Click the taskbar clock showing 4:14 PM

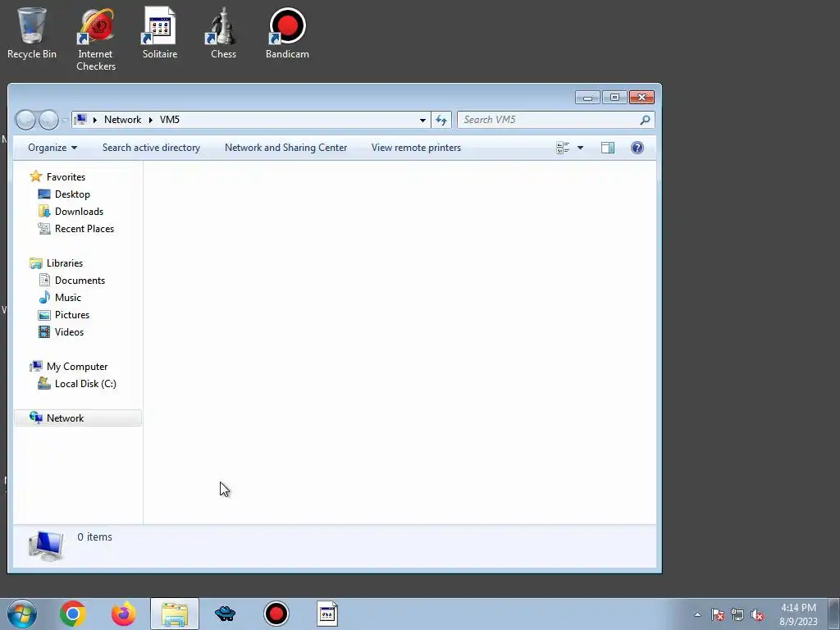click(x=798, y=614)
